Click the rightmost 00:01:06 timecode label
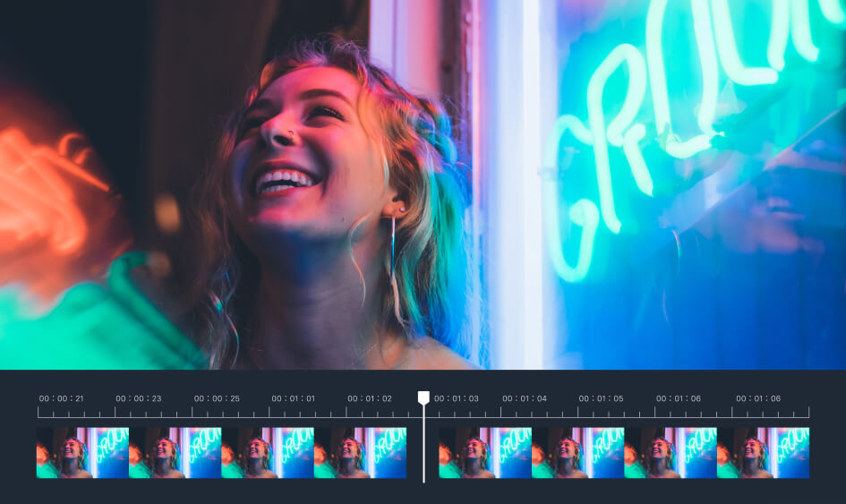The height and width of the screenshot is (504, 846). coord(758,398)
